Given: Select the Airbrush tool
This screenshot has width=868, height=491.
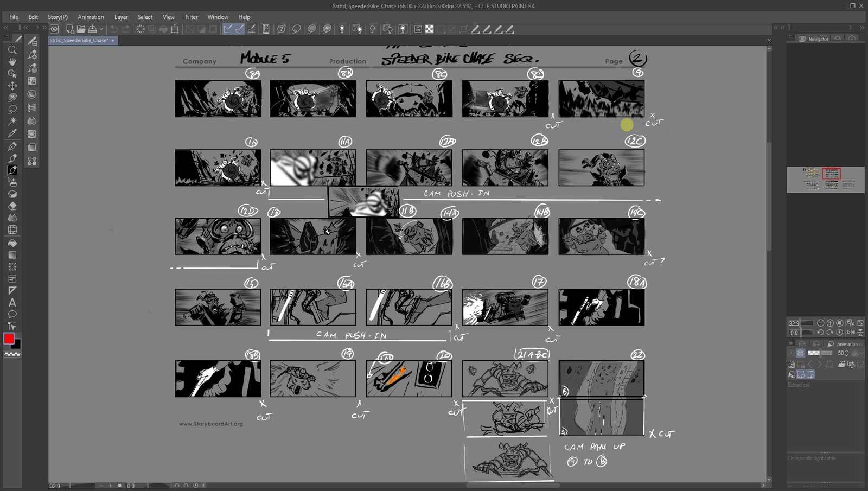Looking at the screenshot, I should (12, 182).
